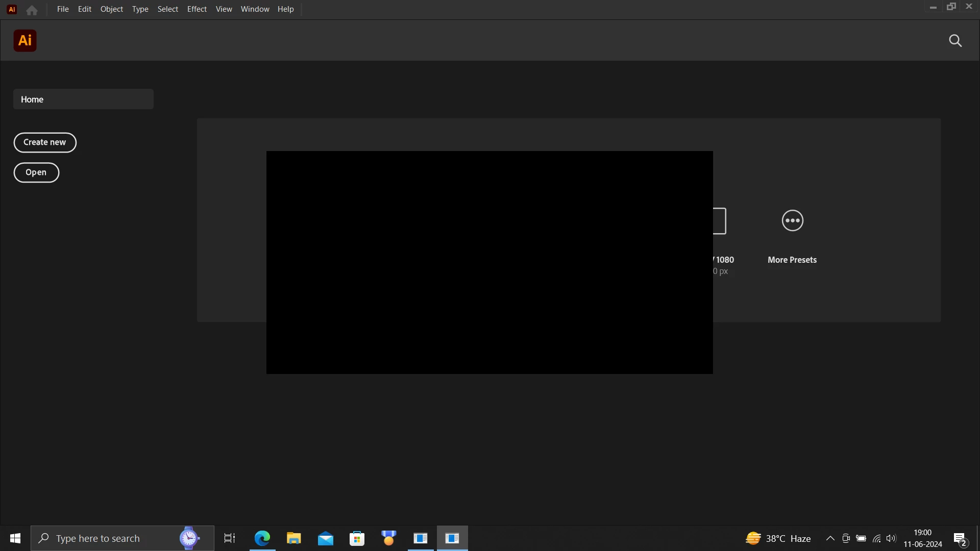Open Microsoft Store taskbar icon
The width and height of the screenshot is (980, 551).
click(x=357, y=538)
